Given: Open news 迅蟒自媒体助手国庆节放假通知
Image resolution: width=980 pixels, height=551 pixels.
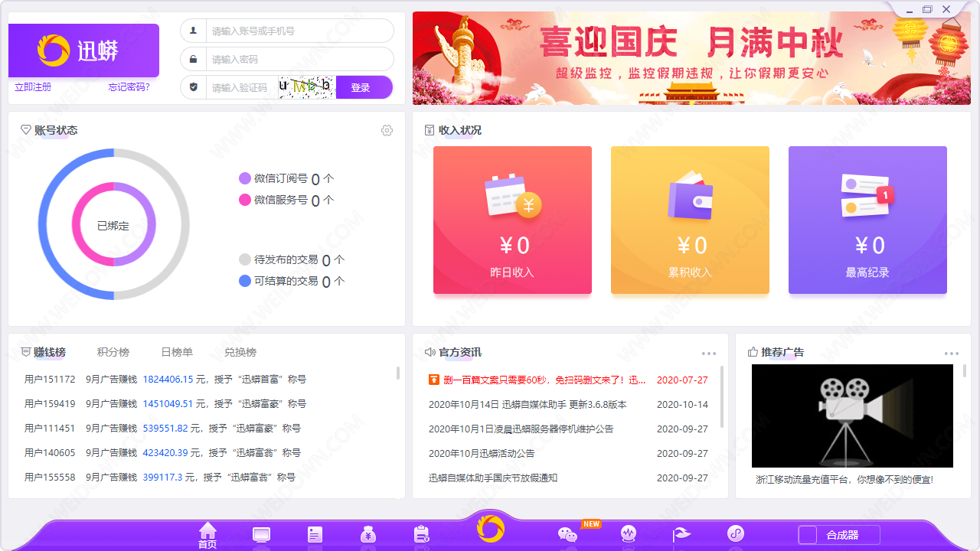Looking at the screenshot, I should tap(493, 478).
